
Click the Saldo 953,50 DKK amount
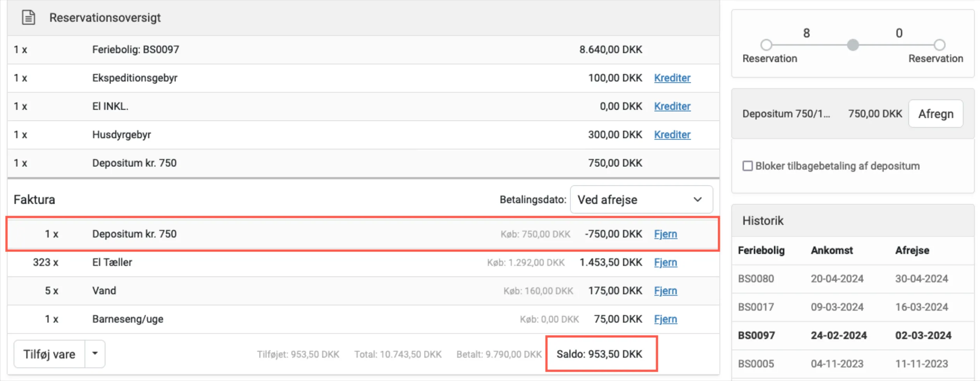[x=599, y=354]
